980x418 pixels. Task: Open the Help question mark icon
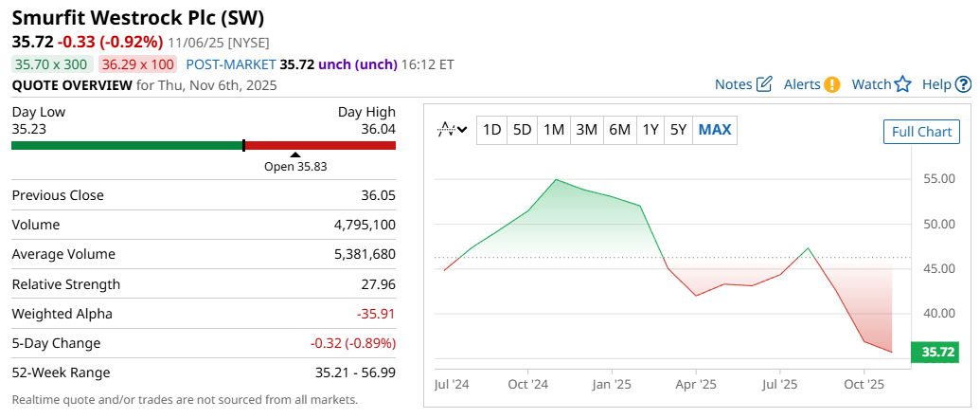(963, 84)
